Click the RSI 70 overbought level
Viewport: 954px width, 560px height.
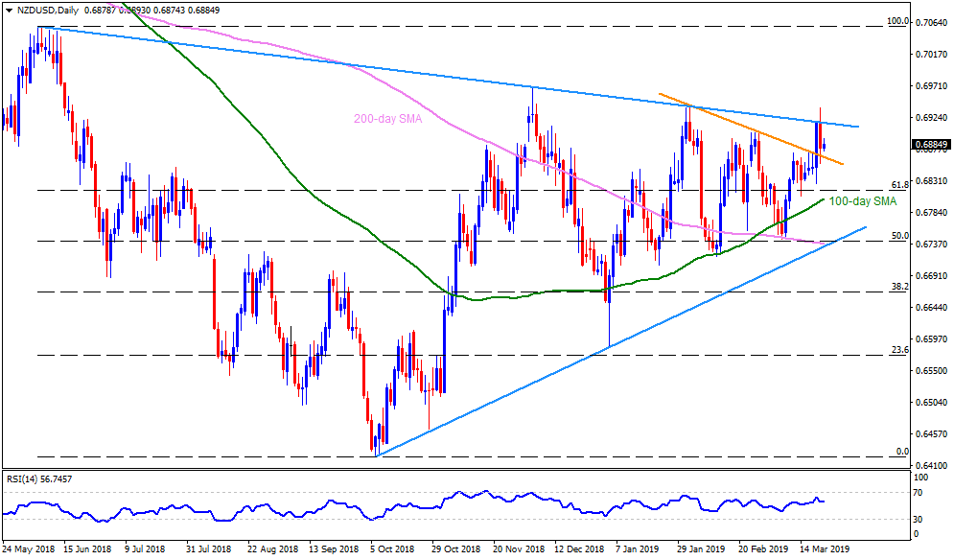919,492
